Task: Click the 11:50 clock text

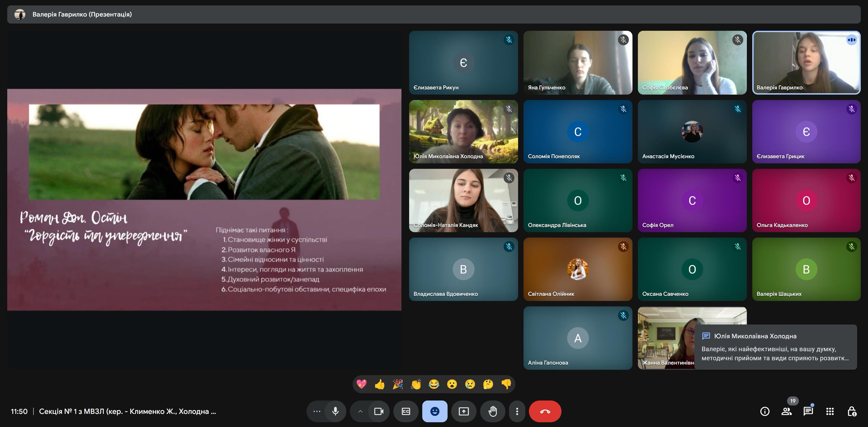Action: (x=19, y=411)
